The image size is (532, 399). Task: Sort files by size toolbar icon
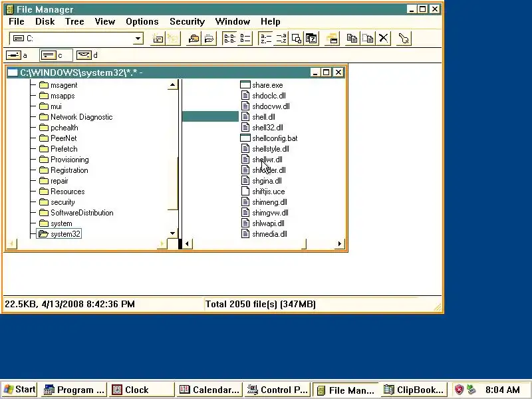point(296,39)
